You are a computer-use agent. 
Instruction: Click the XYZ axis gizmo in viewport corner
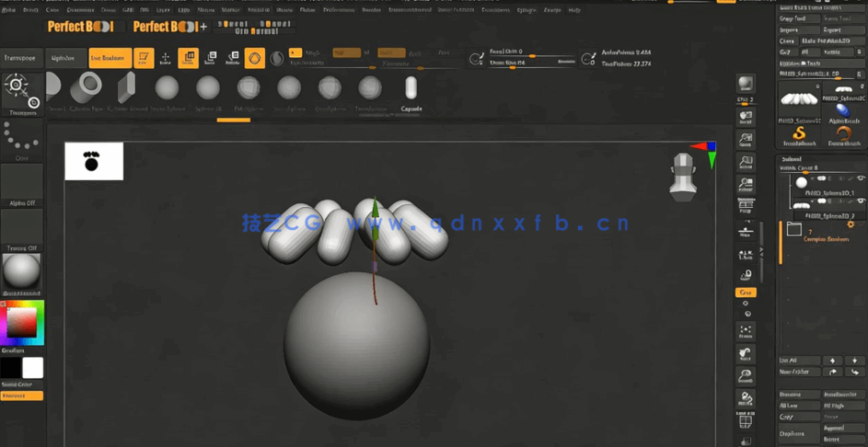[x=704, y=155]
